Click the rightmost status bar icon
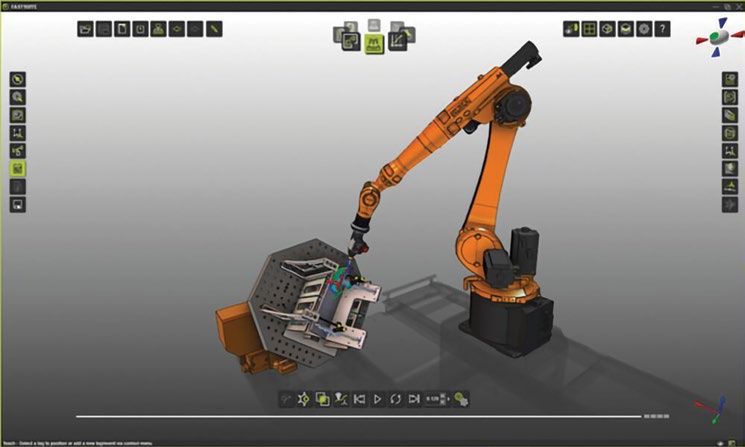The width and height of the screenshot is (745, 447). [x=732, y=443]
